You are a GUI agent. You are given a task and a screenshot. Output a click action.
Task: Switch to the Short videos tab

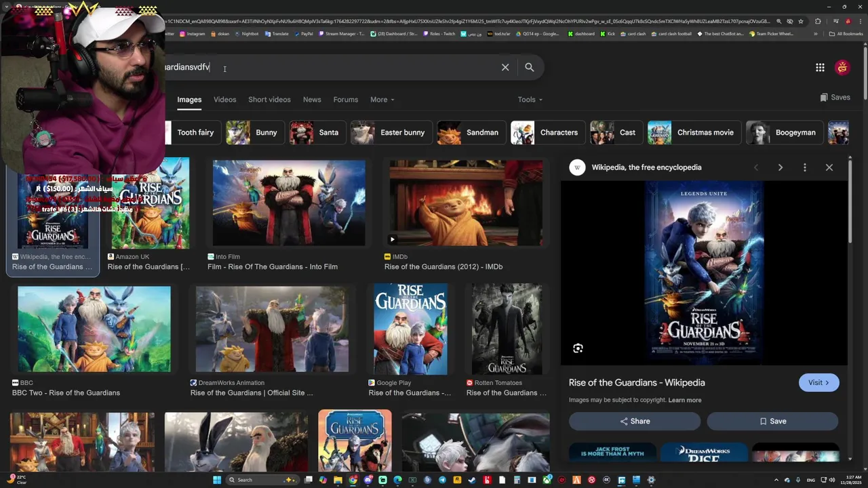269,100
